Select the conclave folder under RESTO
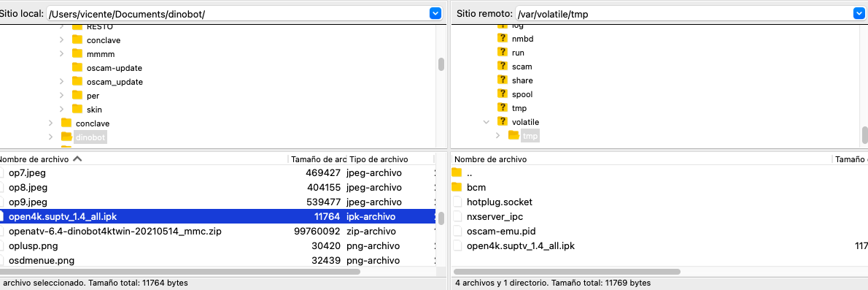868x290 pixels. [x=104, y=40]
